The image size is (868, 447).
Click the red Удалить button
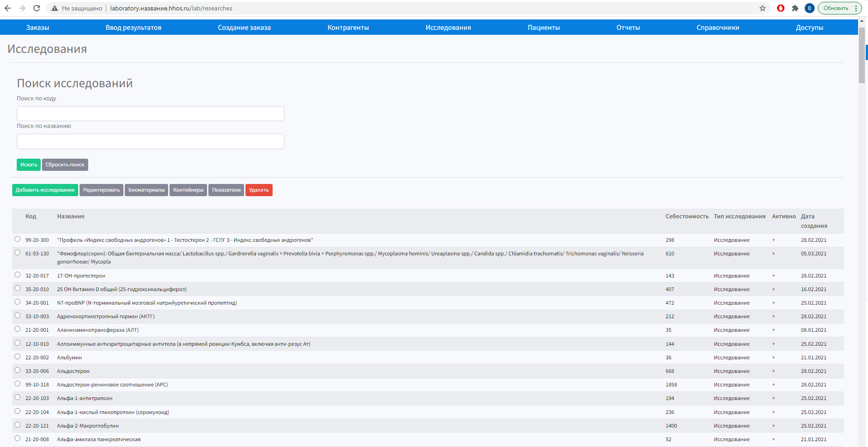[259, 190]
